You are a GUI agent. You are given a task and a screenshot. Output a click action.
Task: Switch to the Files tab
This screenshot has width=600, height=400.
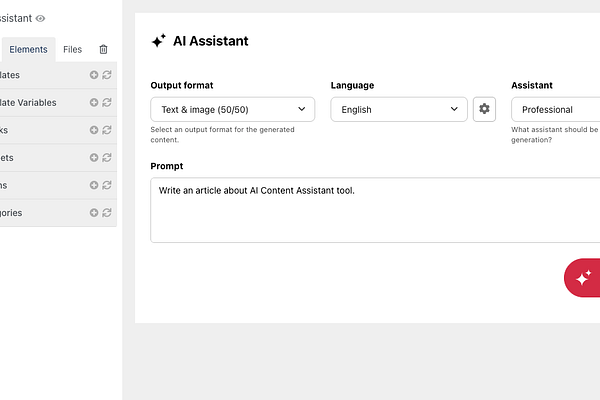coord(72,49)
